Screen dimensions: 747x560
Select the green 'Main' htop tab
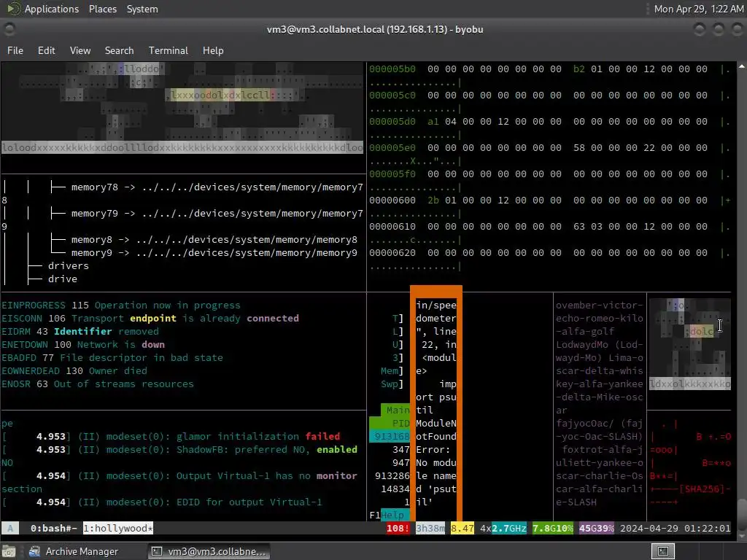[395, 410]
